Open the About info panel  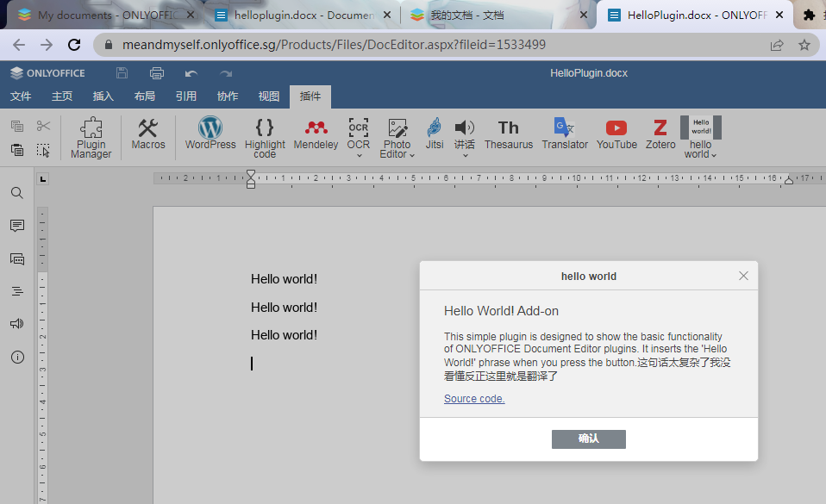[x=17, y=357]
